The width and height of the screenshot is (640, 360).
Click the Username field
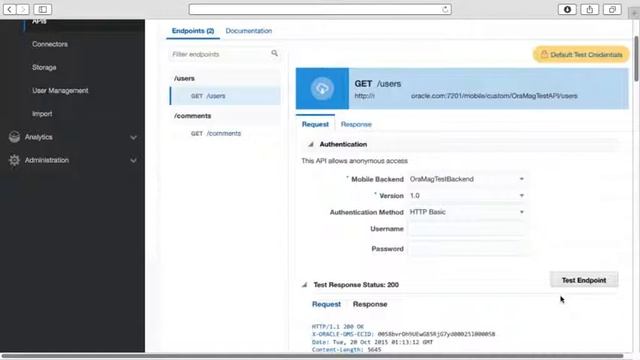coord(467,229)
